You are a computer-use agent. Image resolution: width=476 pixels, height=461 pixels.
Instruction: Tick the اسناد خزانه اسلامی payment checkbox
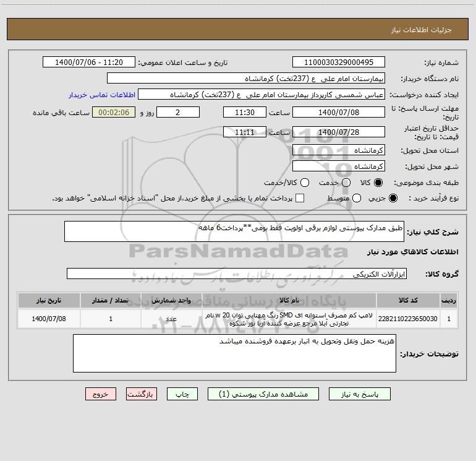(x=300, y=198)
